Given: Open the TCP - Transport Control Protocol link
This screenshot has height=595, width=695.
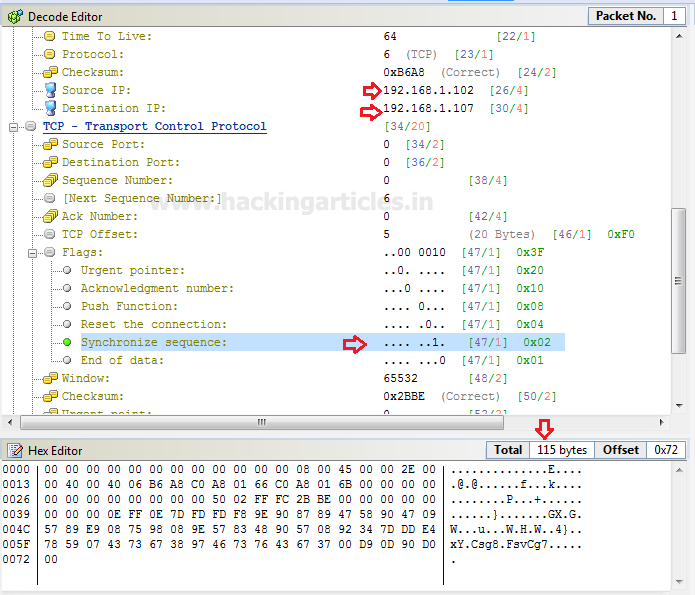Looking at the screenshot, I should 155,126.
